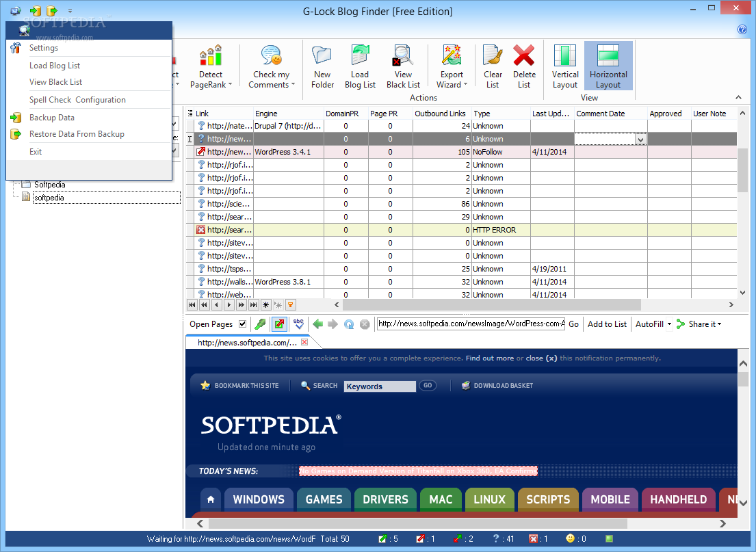
Task: Open the AutoFill dropdown arrow
Action: pos(669,324)
